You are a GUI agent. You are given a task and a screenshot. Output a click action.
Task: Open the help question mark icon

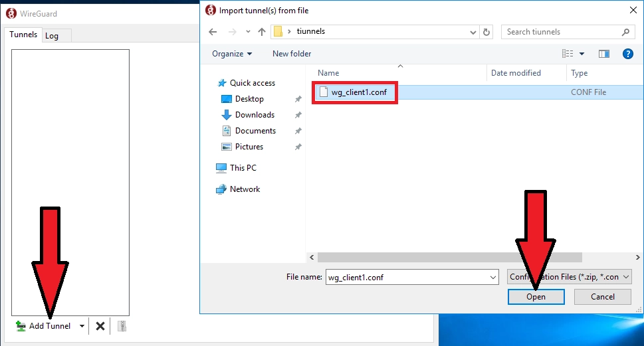point(627,54)
